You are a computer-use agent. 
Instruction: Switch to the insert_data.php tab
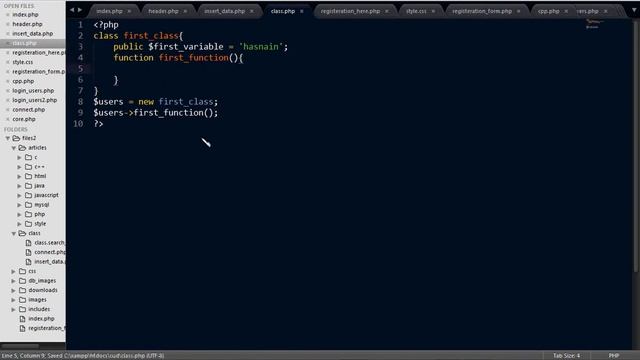coord(224,11)
